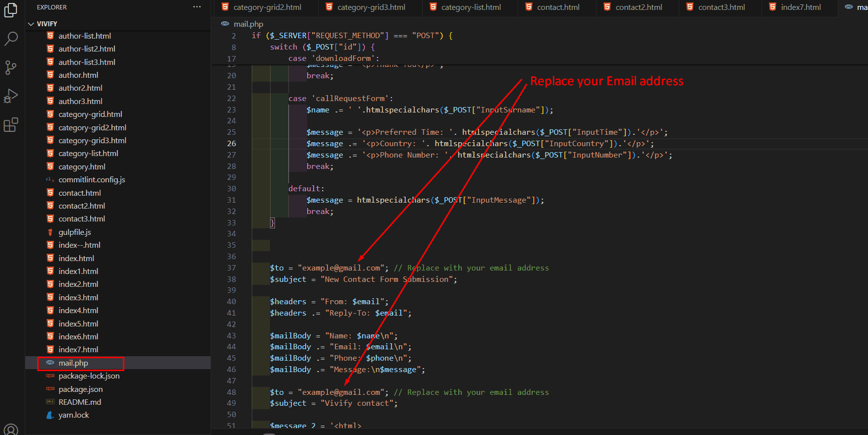This screenshot has height=435, width=868.
Task: Open contact.html in the file tree
Action: click(x=80, y=193)
